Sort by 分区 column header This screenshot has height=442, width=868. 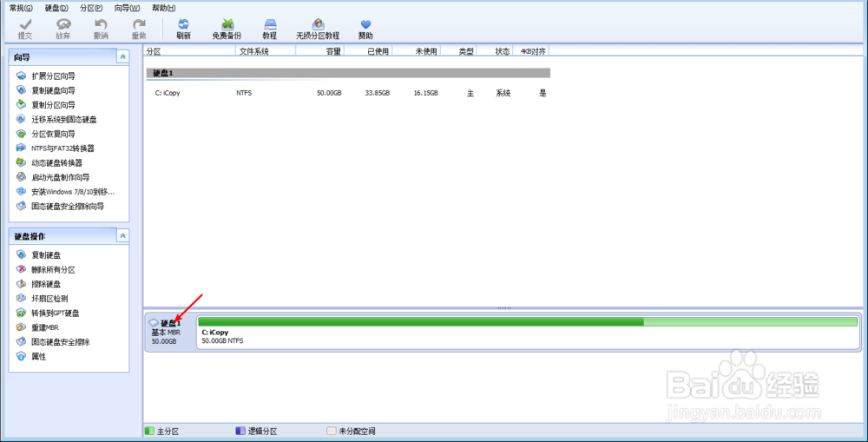(x=190, y=51)
